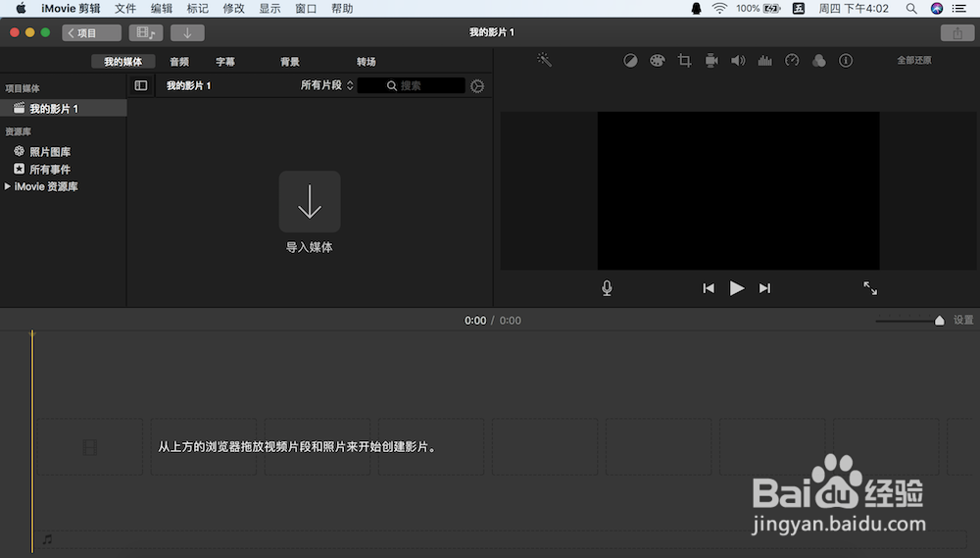The image size is (980, 558).
Task: Open the volume adjustment tool
Action: 738,61
